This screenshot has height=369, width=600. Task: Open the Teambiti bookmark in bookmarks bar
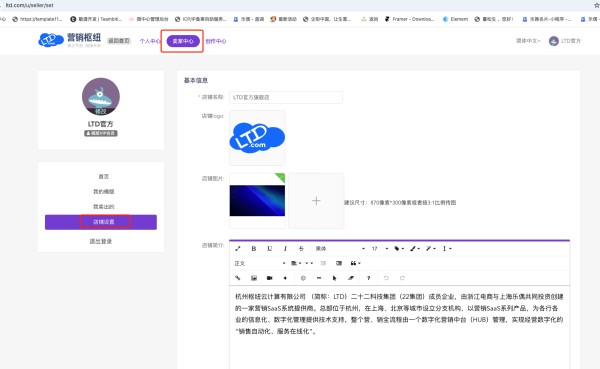point(96,19)
